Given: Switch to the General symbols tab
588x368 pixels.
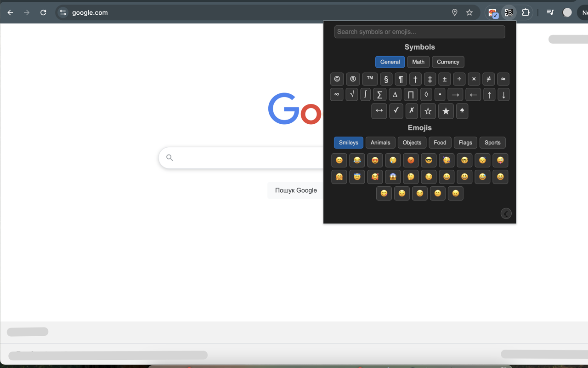Looking at the screenshot, I should tap(390, 62).
